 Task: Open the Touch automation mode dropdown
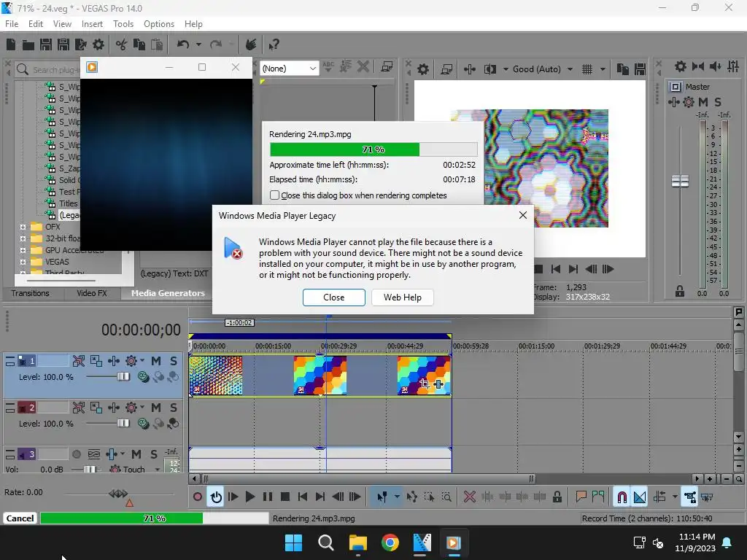158,470
